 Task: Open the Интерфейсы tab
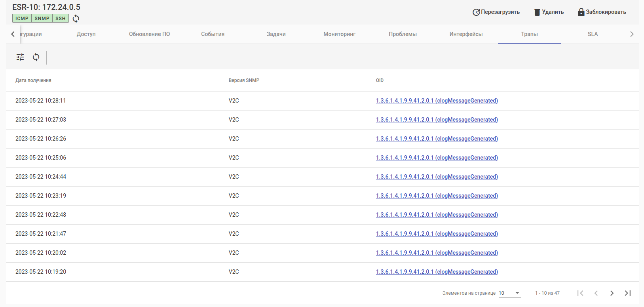pyautogui.click(x=466, y=34)
